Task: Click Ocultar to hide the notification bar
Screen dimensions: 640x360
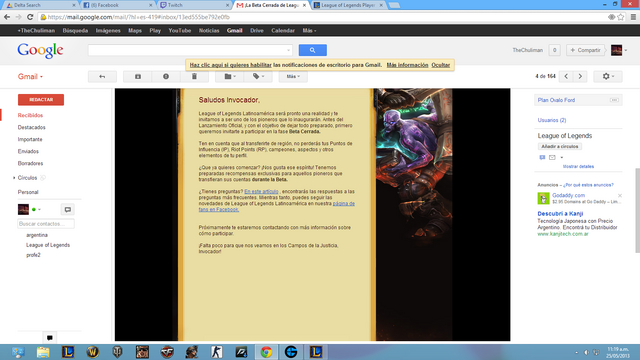Action: click(441, 65)
